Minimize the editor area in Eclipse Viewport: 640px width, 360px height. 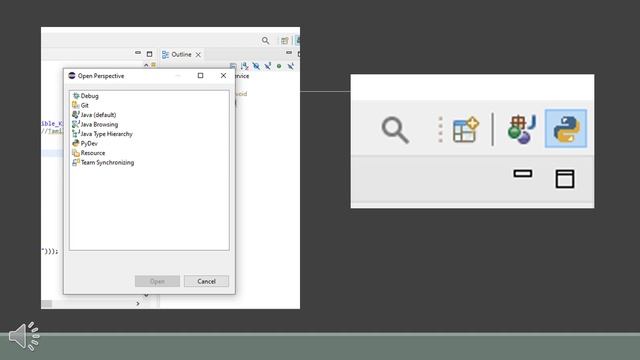point(138,53)
